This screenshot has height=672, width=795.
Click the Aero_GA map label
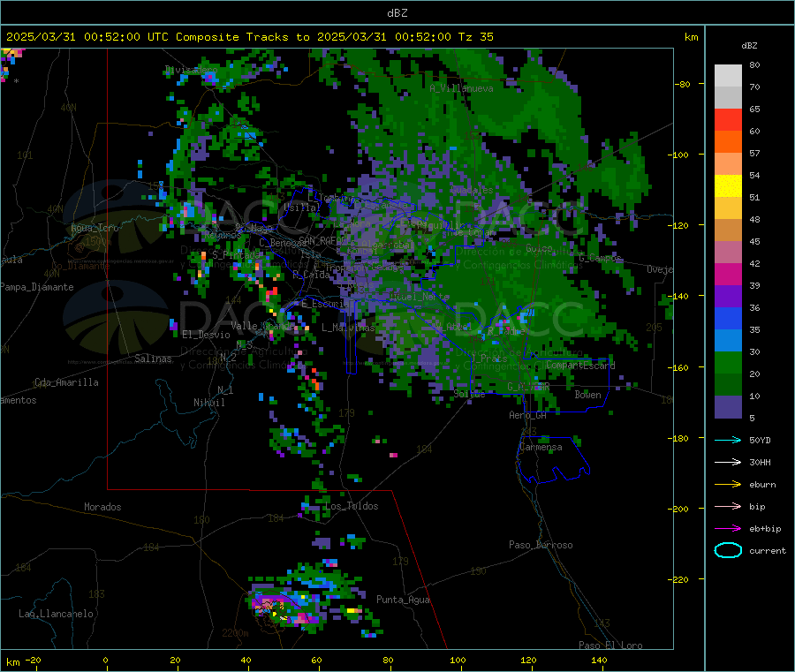click(527, 416)
